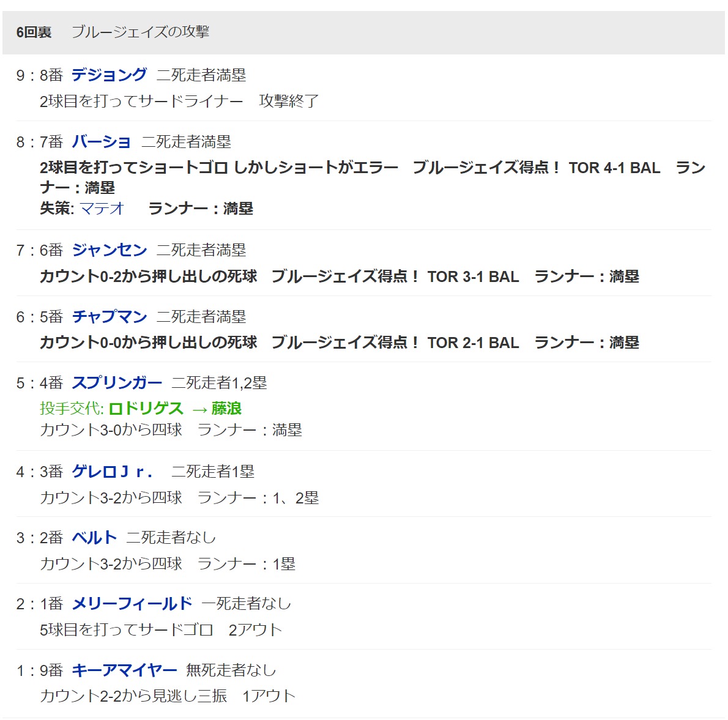Viewport: 728px width, 720px height.
Task: Click batting order label 1:9番
Action: [x=40, y=670]
